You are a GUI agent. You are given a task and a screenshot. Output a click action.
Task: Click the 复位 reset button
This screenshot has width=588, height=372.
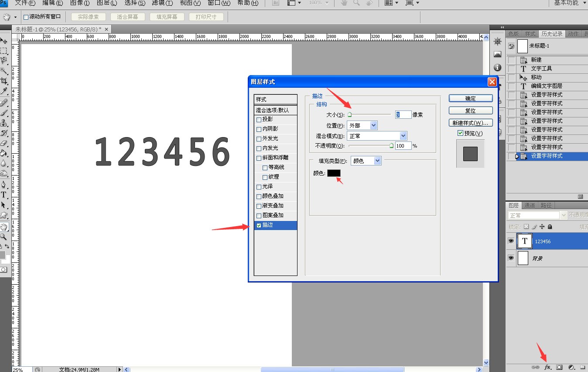point(471,110)
